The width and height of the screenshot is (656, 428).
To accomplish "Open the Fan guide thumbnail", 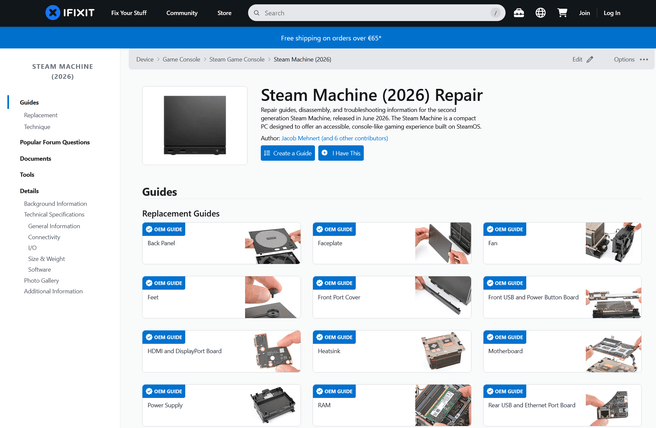I will (x=613, y=243).
